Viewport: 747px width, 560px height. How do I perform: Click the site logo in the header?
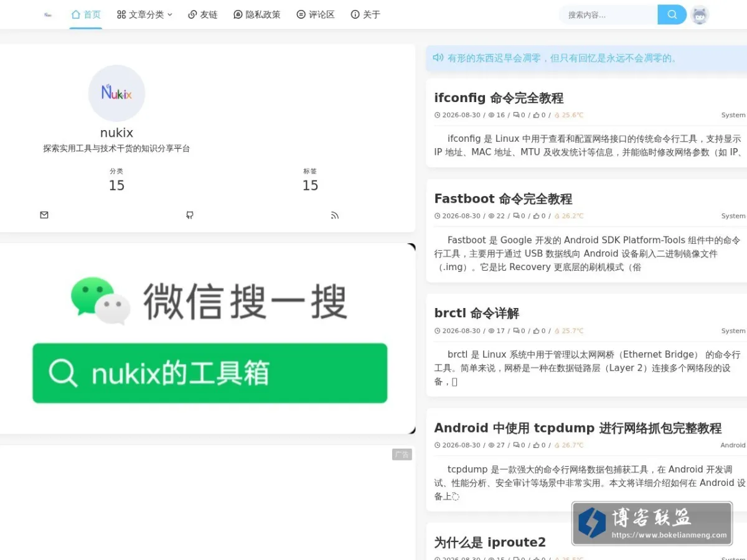pyautogui.click(x=48, y=14)
